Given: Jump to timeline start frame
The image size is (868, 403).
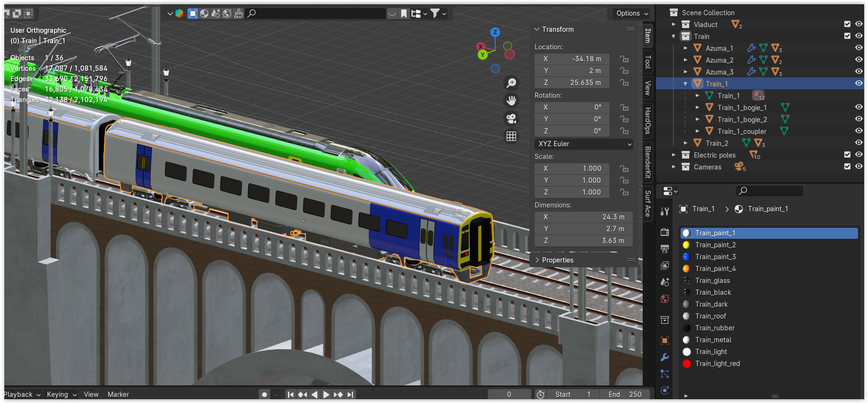Looking at the screenshot, I should 291,394.
